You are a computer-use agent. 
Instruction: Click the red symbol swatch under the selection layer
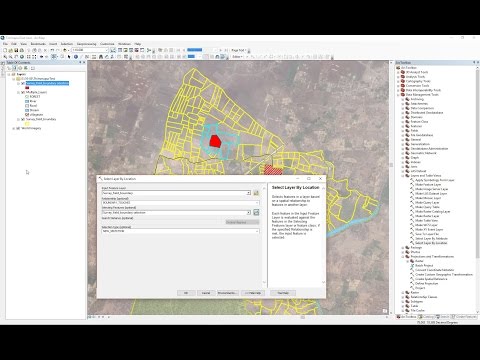27,88
